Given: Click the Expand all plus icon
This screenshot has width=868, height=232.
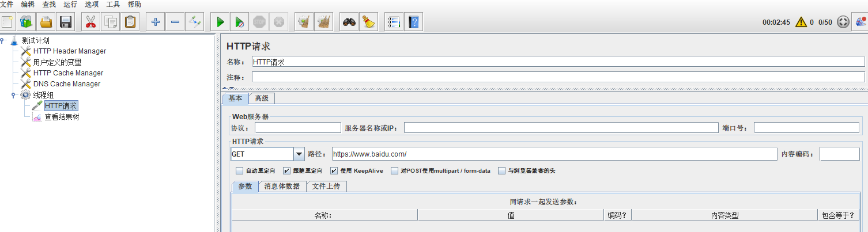Looking at the screenshot, I should 155,22.
